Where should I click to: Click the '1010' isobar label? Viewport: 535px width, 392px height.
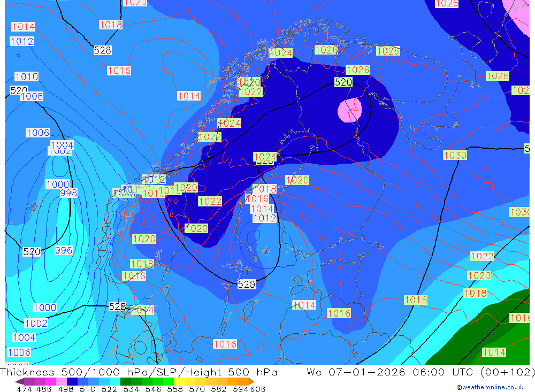coord(27,76)
